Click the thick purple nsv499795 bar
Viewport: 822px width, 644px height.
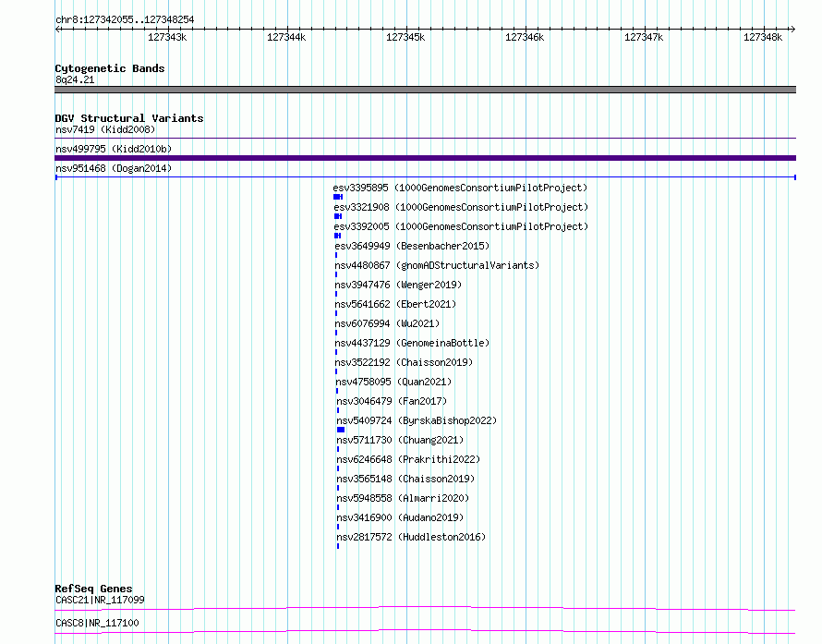pos(425,158)
